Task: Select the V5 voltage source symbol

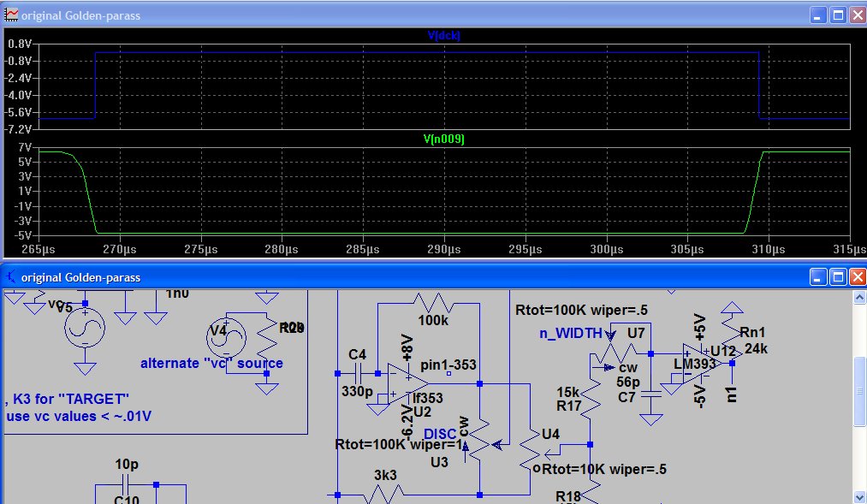Action: (x=85, y=327)
